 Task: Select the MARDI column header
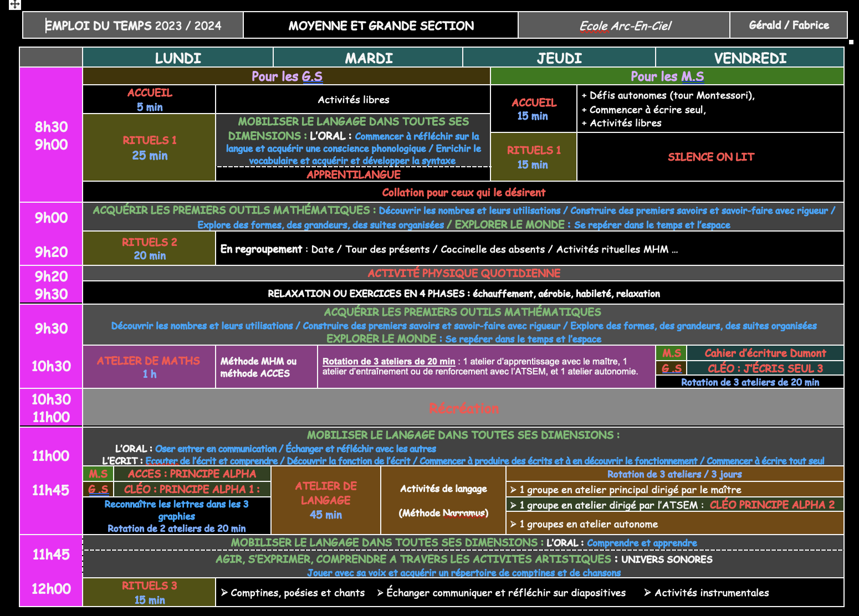tap(369, 58)
